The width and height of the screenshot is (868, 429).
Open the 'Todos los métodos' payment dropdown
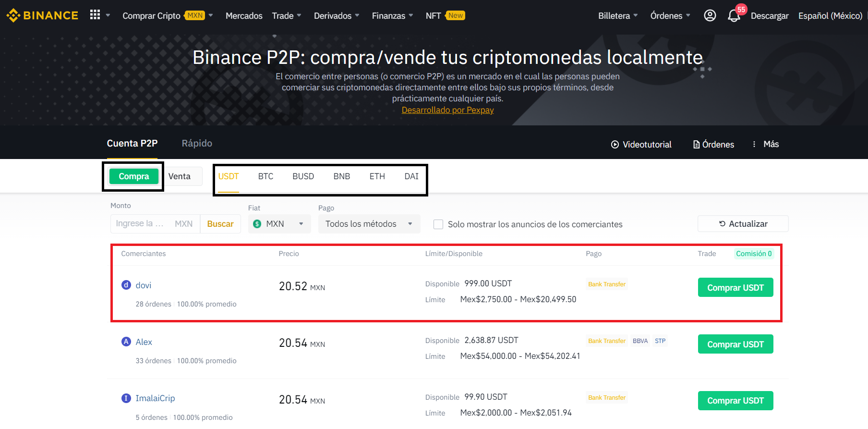(369, 224)
